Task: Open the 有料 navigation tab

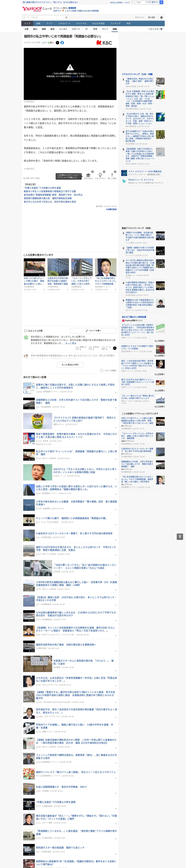Action: pyautogui.click(x=128, y=24)
